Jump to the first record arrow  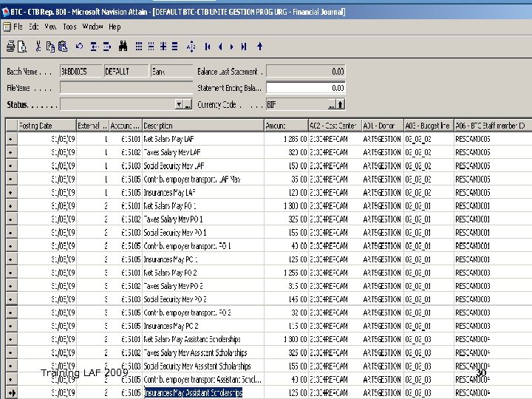(208, 47)
